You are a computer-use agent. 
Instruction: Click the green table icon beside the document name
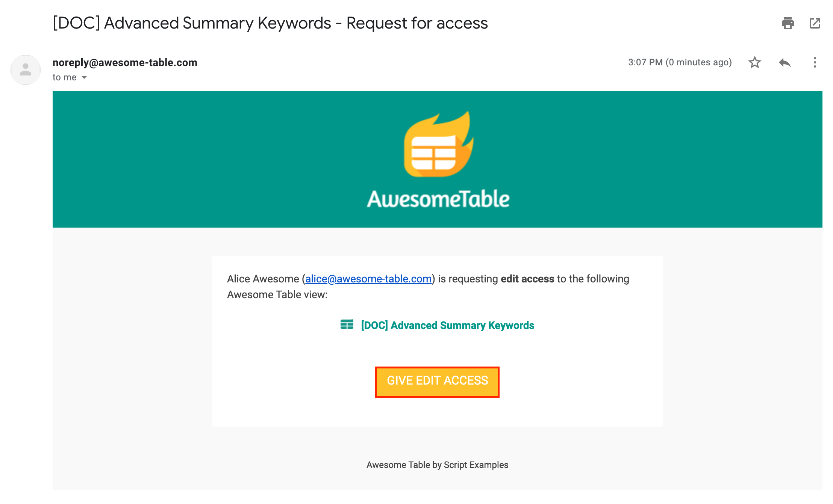pyautogui.click(x=347, y=324)
